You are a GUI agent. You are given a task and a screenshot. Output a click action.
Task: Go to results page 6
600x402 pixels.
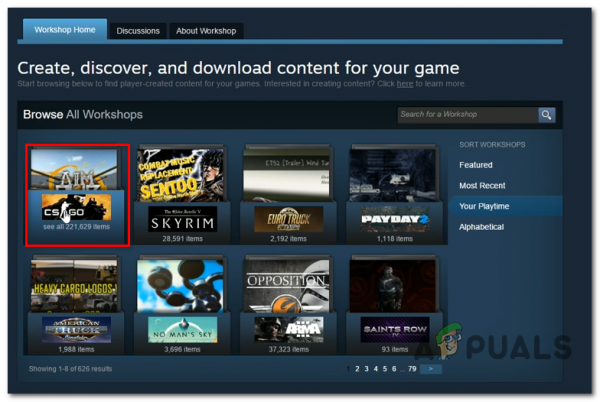pos(394,369)
